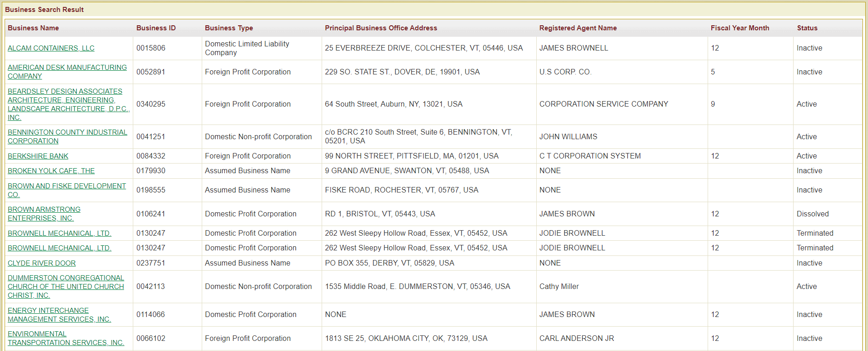Open the BERKSHIRE BANK record

coord(38,156)
